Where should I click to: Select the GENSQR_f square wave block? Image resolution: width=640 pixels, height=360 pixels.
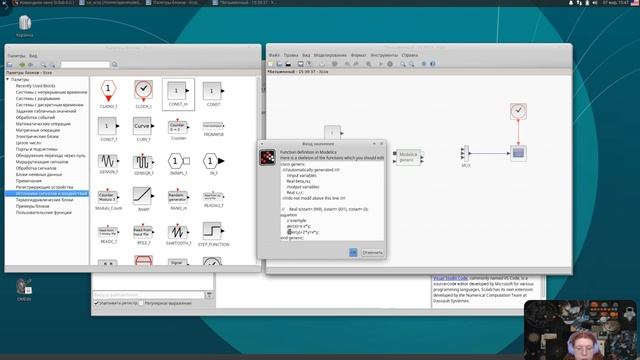(143, 164)
